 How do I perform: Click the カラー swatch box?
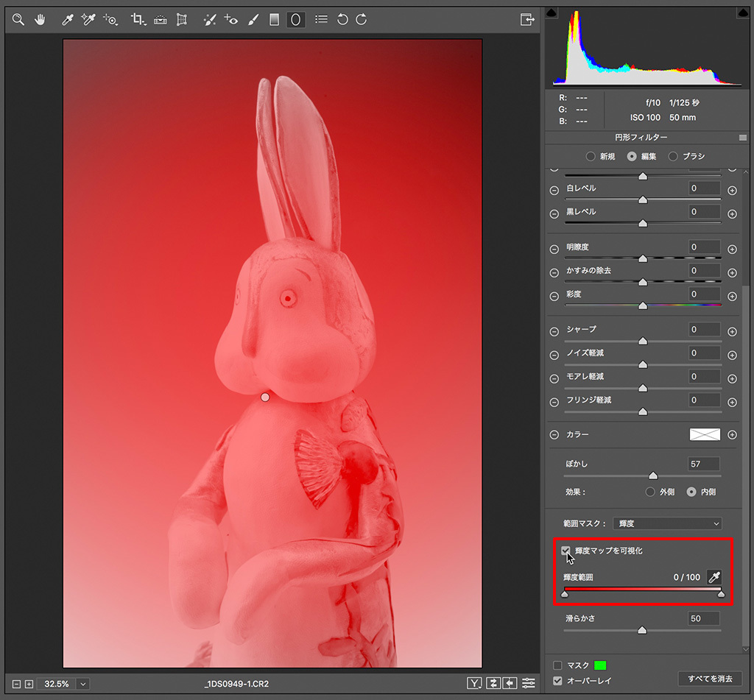click(705, 434)
